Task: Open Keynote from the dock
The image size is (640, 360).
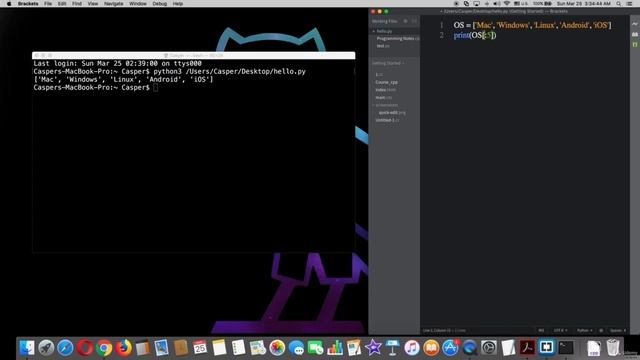Action: [x=392, y=348]
